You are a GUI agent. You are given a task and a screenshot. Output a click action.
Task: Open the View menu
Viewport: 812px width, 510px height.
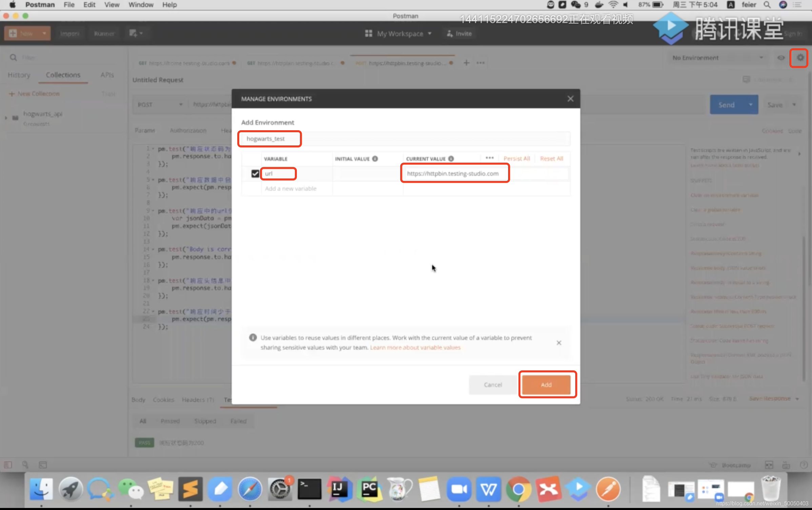pos(111,5)
